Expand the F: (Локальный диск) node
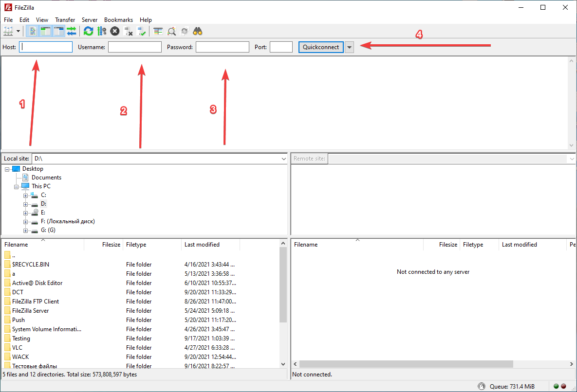Screen dimensions: 577x392 coord(25,222)
